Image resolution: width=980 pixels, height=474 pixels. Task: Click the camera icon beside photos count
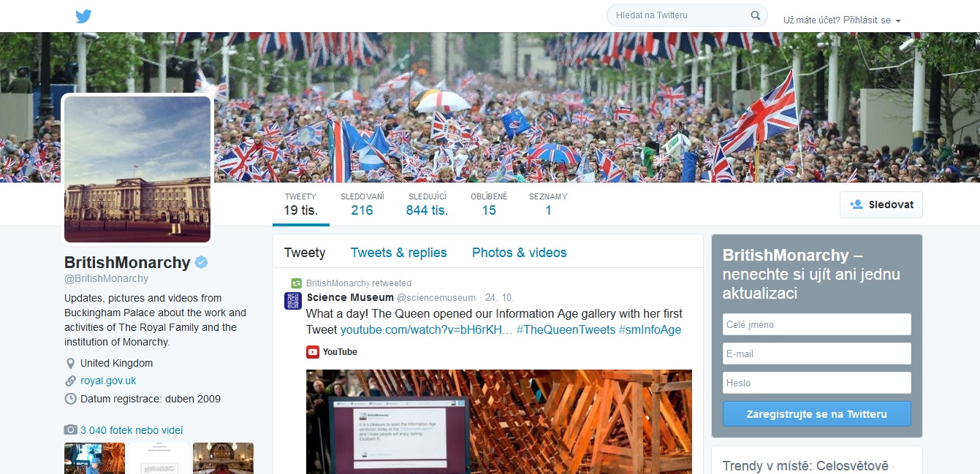[71, 430]
